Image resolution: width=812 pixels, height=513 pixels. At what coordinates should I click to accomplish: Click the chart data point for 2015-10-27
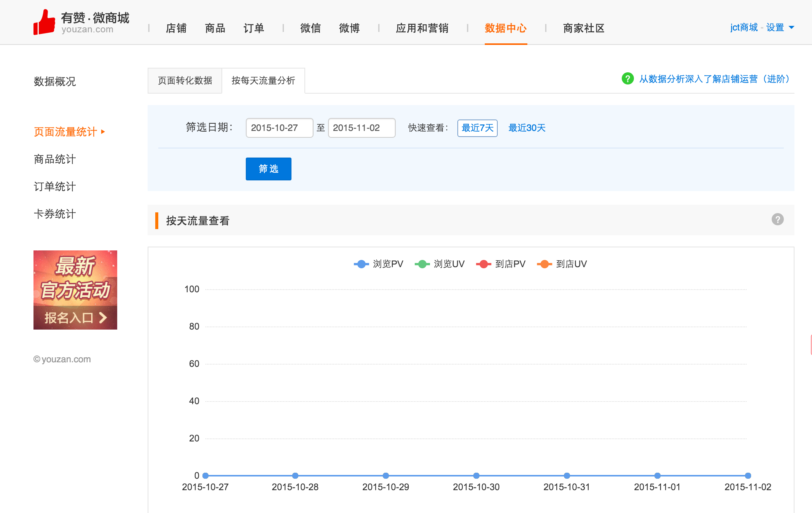click(x=205, y=476)
